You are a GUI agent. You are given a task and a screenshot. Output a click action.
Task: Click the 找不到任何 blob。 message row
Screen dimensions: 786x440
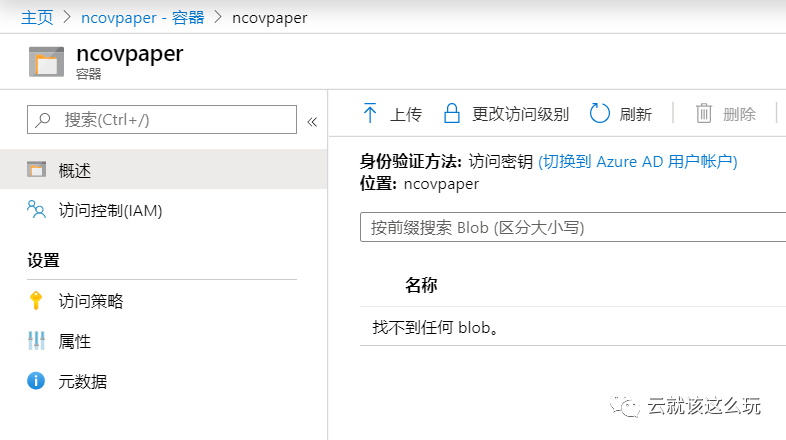pos(573,327)
